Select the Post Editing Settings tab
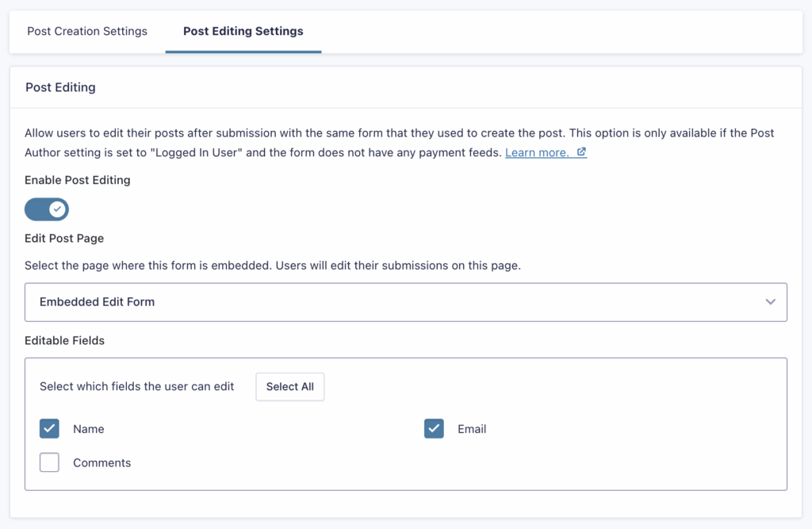812x529 pixels. click(243, 31)
